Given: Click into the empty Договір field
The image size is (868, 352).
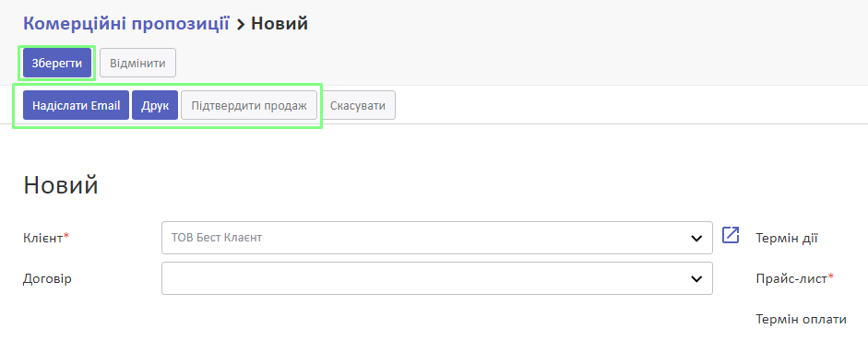Looking at the screenshot, I should pyautogui.click(x=437, y=278).
